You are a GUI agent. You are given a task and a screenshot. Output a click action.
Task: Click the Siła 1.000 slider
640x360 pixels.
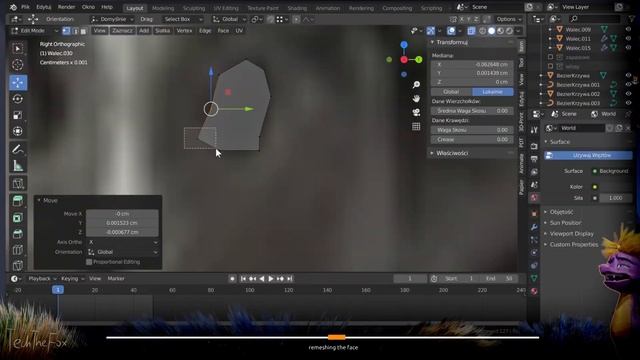click(x=616, y=198)
